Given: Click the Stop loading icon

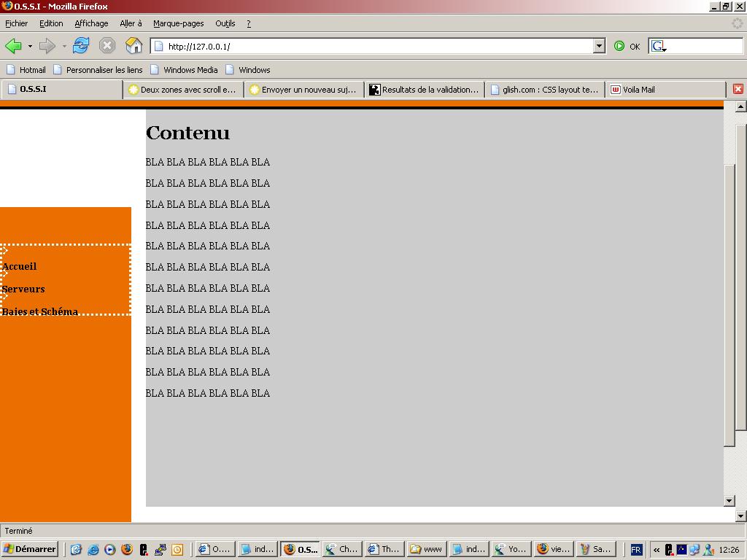Looking at the screenshot, I should [107, 46].
